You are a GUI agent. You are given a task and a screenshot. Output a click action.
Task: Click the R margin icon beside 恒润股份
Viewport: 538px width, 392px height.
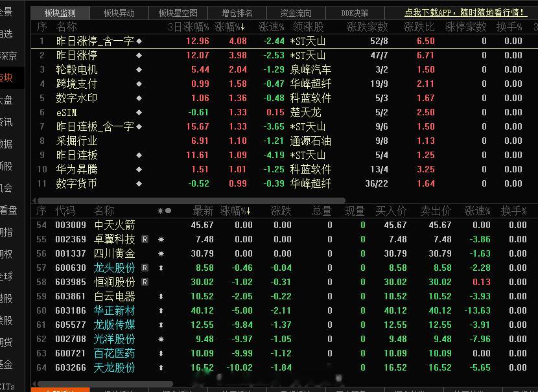[x=143, y=282]
